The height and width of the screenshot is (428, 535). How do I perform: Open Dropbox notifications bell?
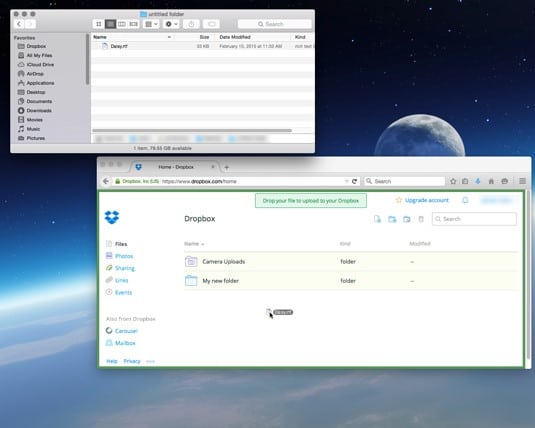(x=465, y=200)
